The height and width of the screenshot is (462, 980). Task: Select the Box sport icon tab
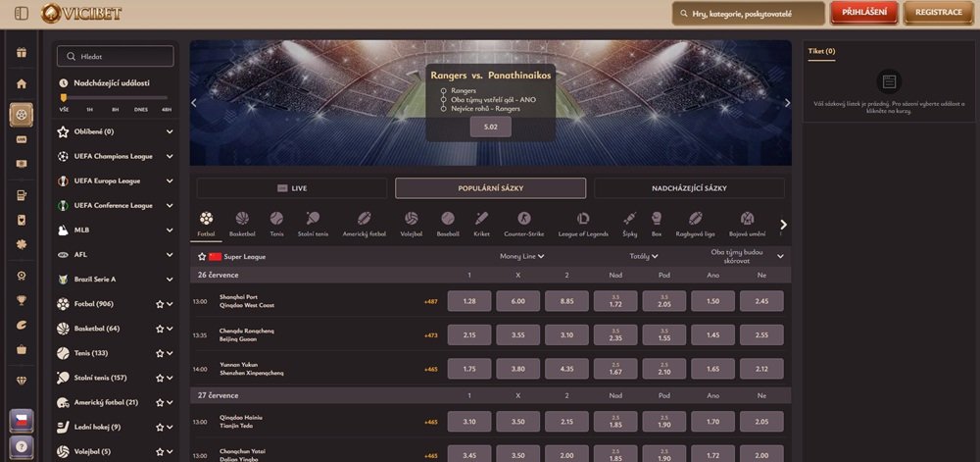(657, 225)
